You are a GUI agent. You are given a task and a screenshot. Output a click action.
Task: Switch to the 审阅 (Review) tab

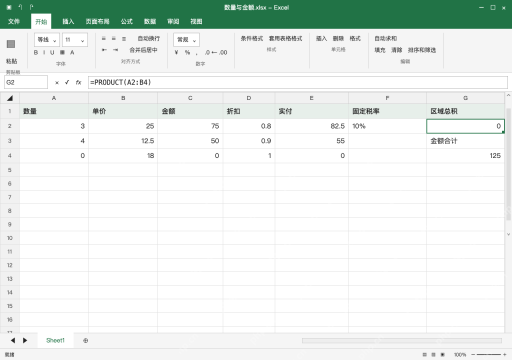point(173,21)
